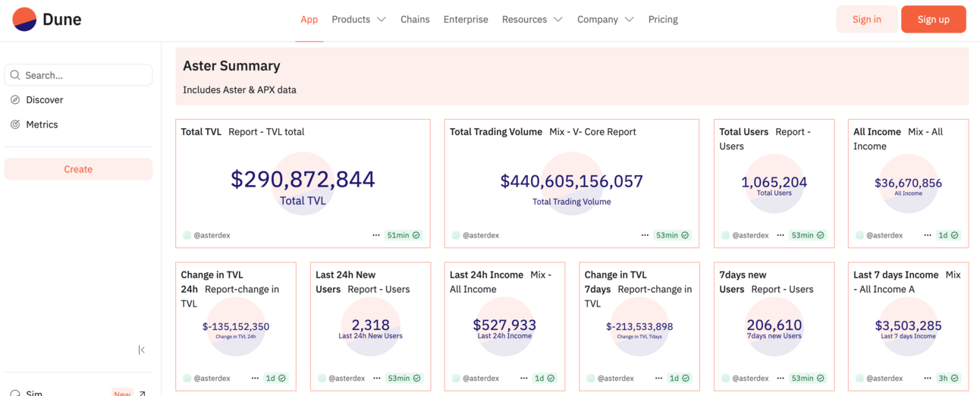Open @asterdex on Total Users card

(750, 235)
